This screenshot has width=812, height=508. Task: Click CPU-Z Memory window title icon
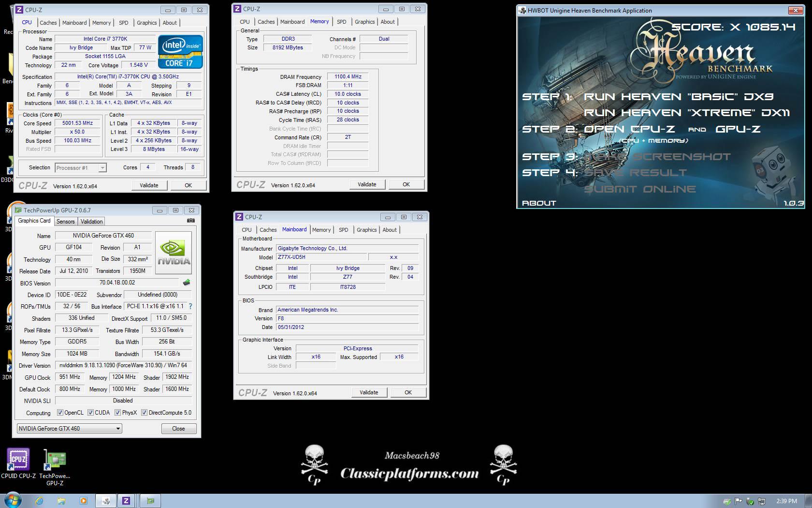(x=237, y=9)
